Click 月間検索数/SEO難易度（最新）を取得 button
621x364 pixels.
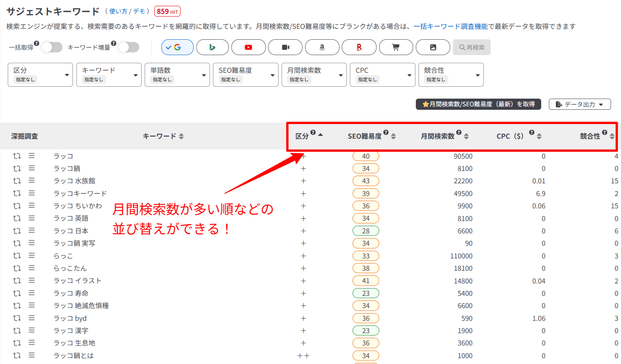click(478, 104)
